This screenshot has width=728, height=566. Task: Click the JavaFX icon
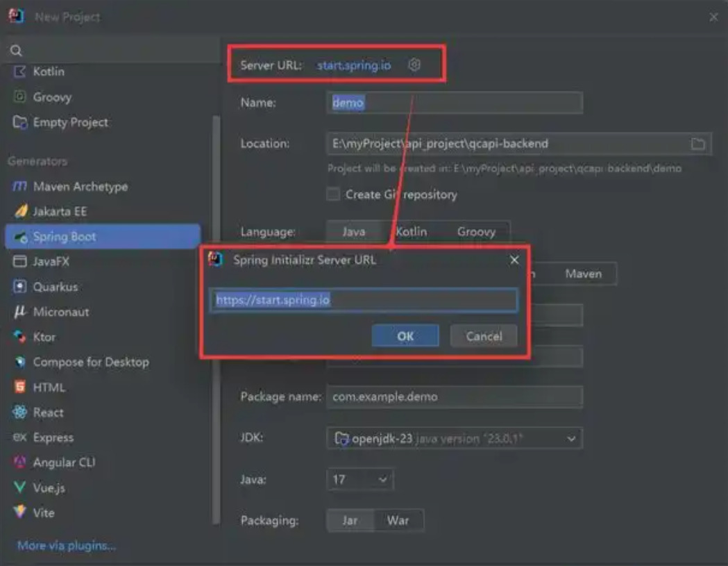click(19, 261)
